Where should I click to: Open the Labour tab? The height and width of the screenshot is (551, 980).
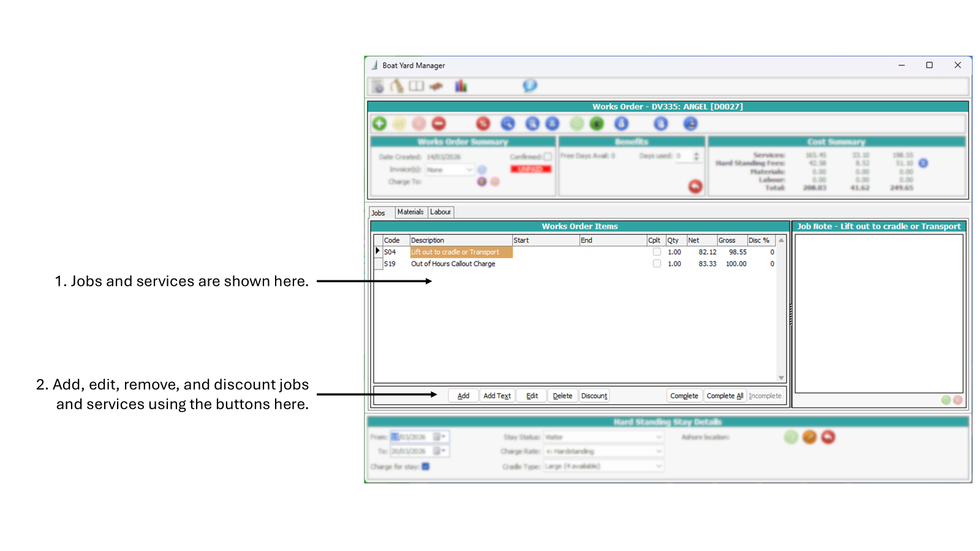point(441,212)
